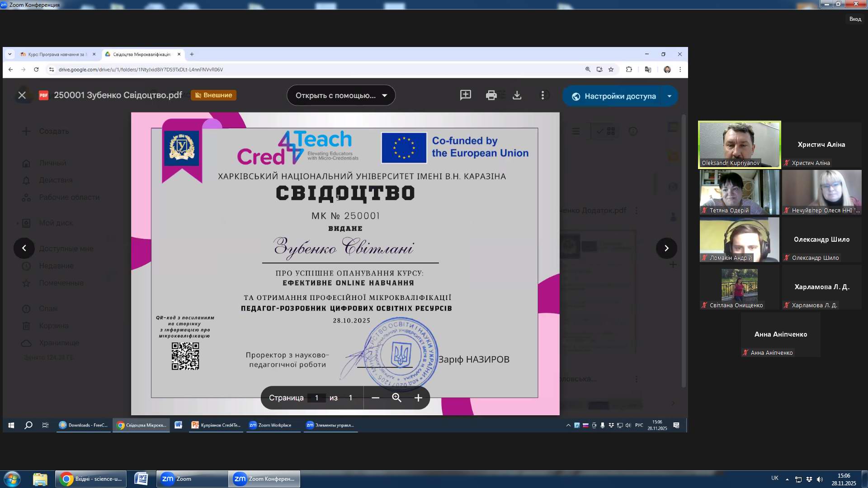
Task: Click the magnifier reset zoom icon
Action: [x=396, y=398]
